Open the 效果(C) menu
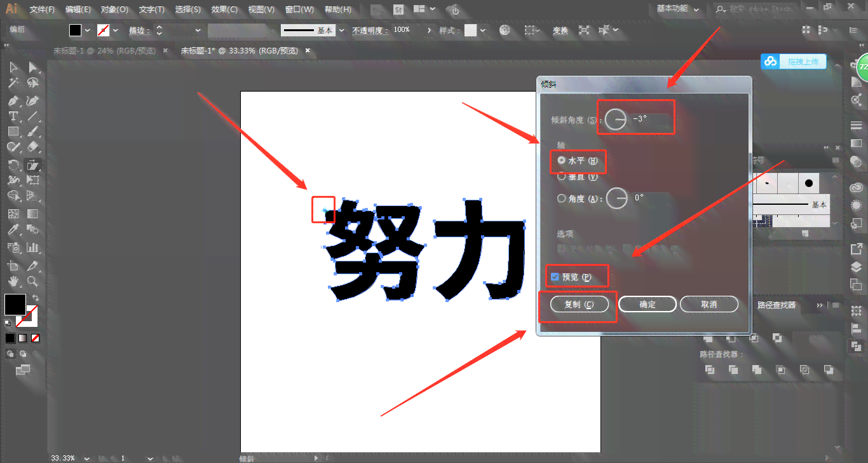Screen dimensions: 868x463 (x=224, y=10)
